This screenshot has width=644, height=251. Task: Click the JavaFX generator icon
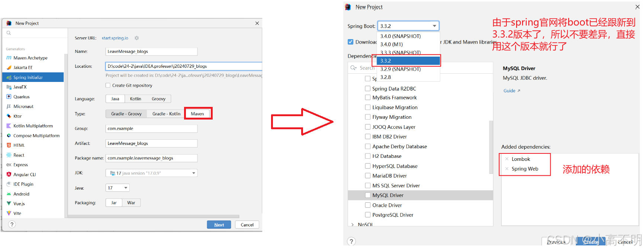click(x=9, y=87)
